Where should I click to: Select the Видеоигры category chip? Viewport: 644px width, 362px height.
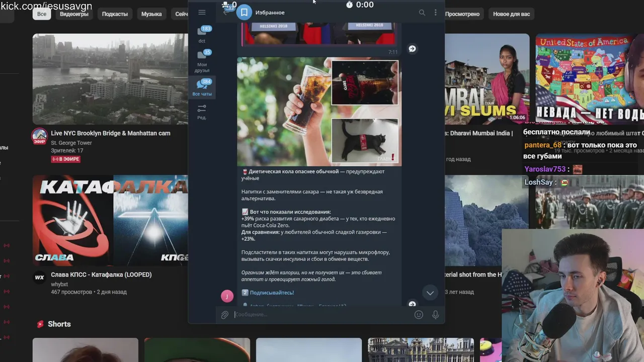click(x=74, y=14)
